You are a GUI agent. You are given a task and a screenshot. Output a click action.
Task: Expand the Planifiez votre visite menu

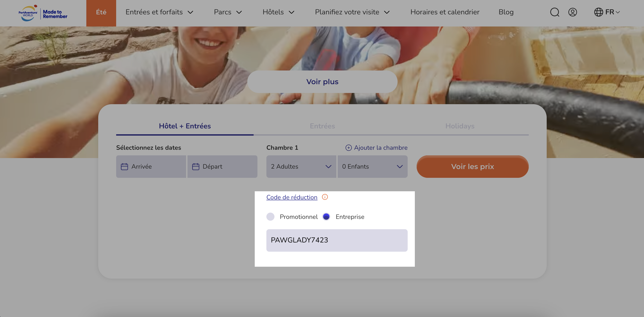point(352,12)
